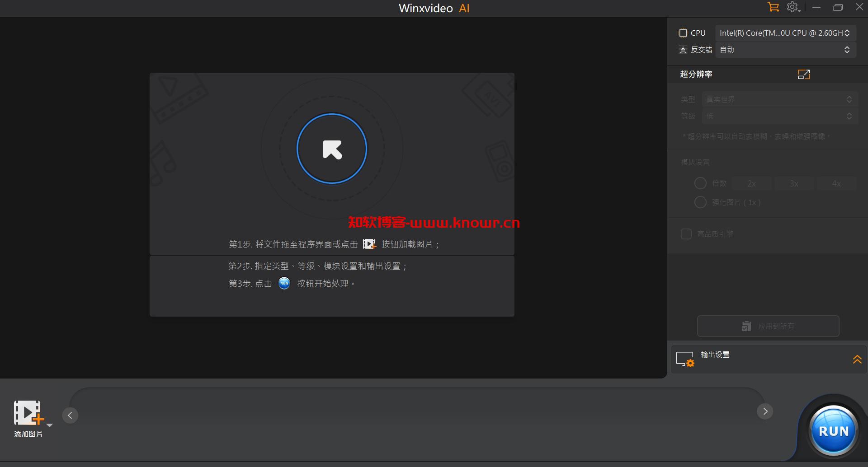Choose the 4x scale option
The image size is (868, 467).
836,183
